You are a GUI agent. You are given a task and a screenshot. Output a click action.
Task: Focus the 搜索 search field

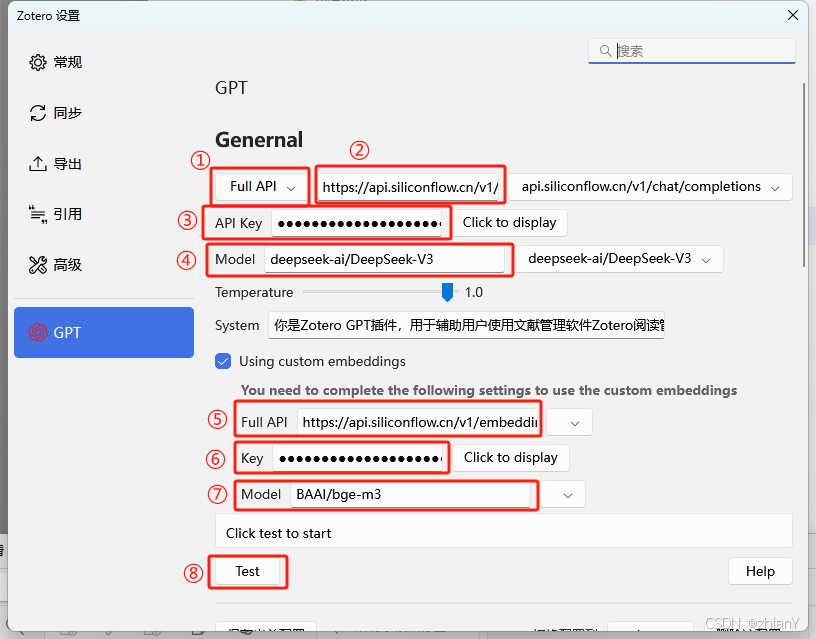[692, 51]
